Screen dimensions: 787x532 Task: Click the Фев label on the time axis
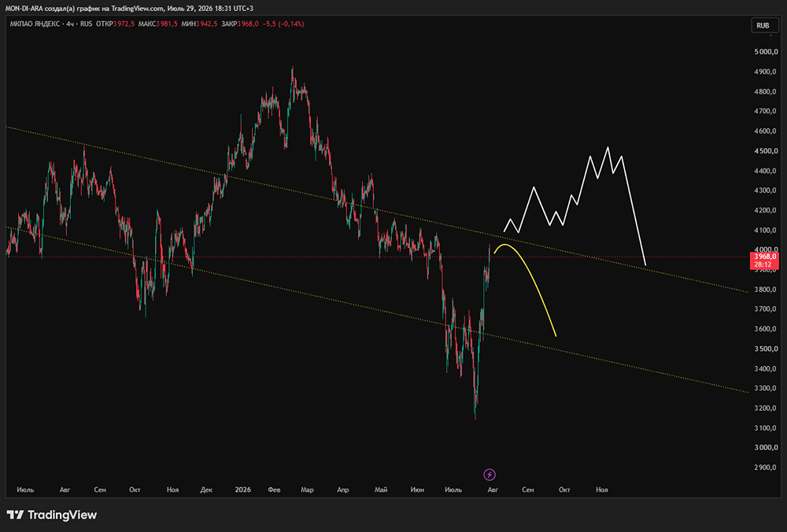tap(274, 490)
